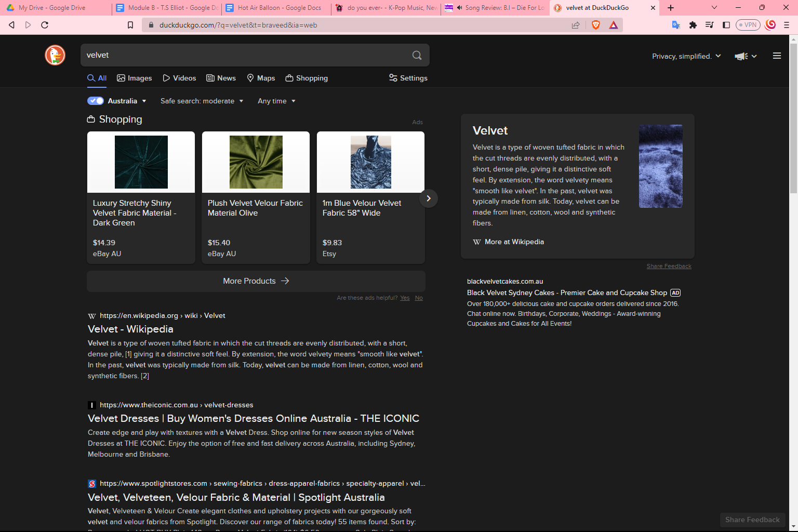
Task: Open Black Velvet Sydney Cakes ad
Action: (x=567, y=292)
